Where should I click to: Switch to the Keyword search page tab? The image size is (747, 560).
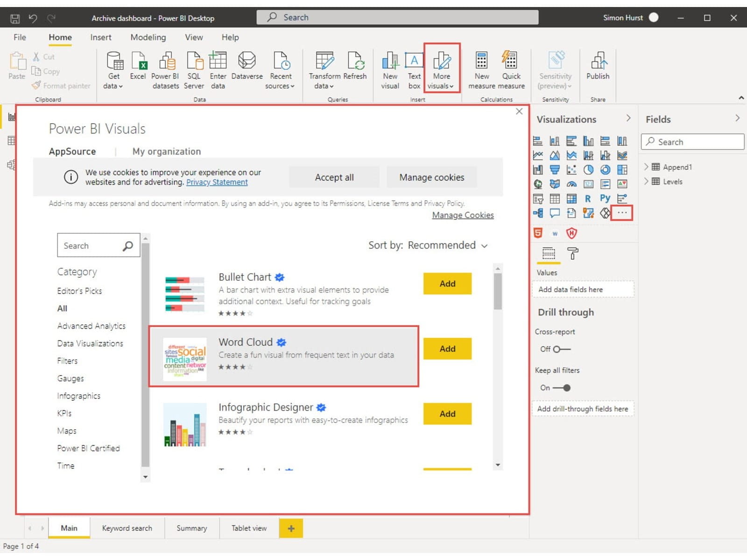click(x=127, y=528)
